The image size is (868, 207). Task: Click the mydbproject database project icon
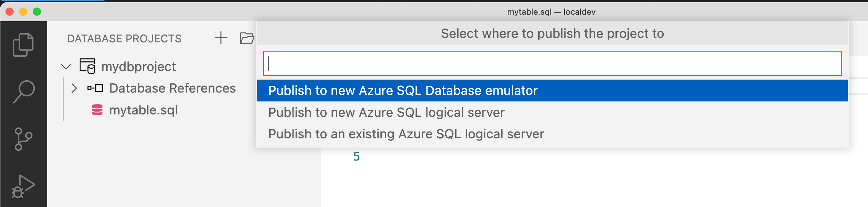(x=87, y=66)
